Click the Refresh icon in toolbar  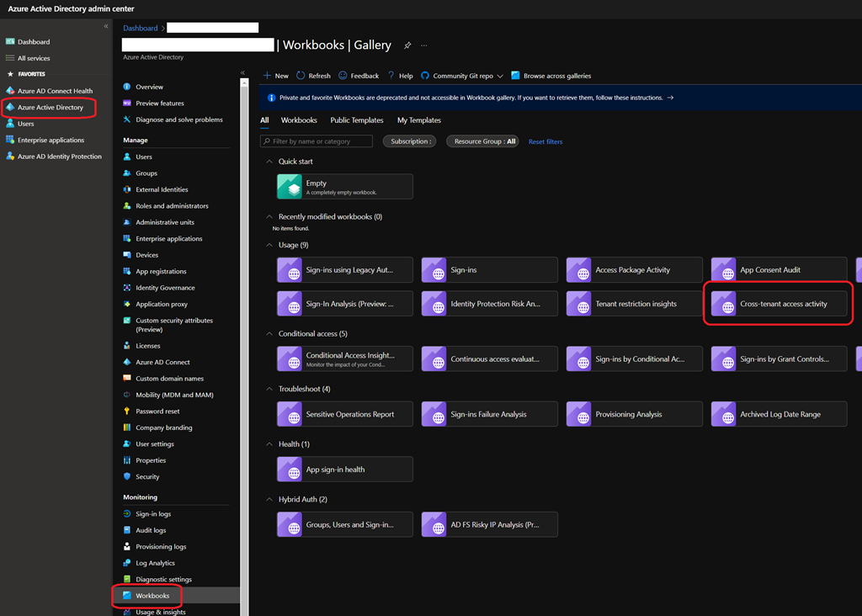tap(301, 76)
